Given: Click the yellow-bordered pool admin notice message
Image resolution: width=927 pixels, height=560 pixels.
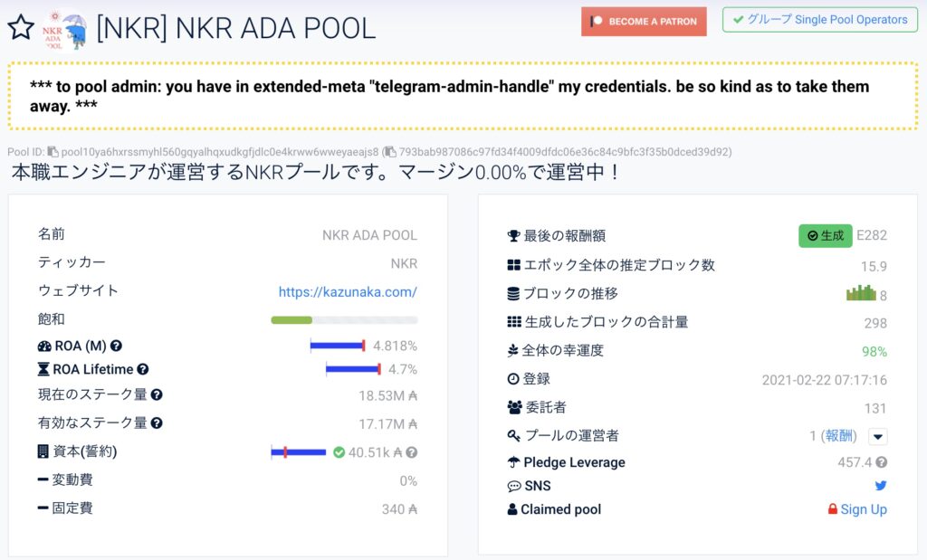Looking at the screenshot, I should (x=463, y=96).
